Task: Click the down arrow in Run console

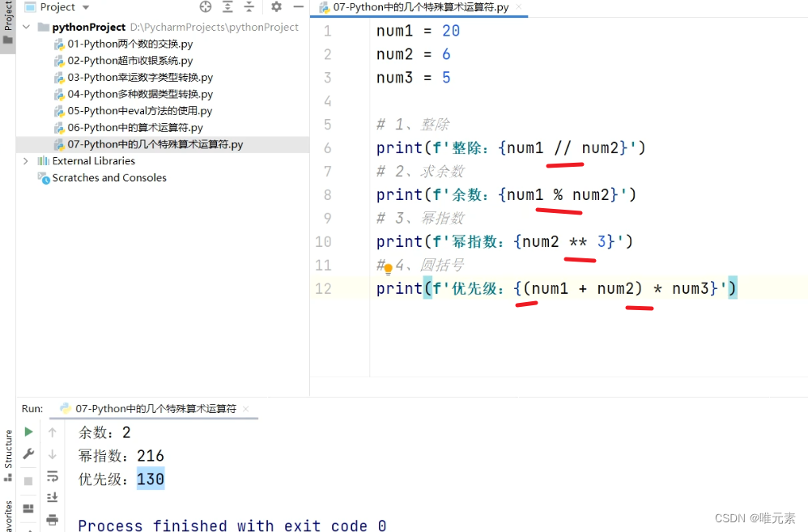Action: pos(53,454)
